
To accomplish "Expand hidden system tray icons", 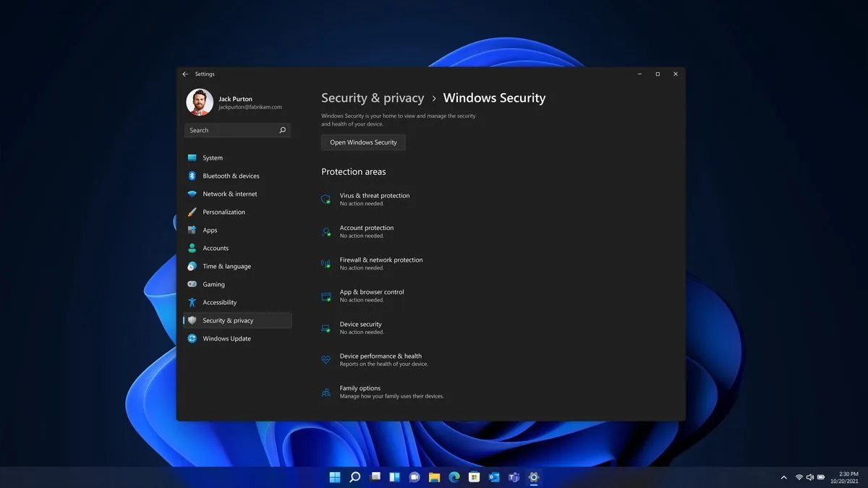I will 783,477.
